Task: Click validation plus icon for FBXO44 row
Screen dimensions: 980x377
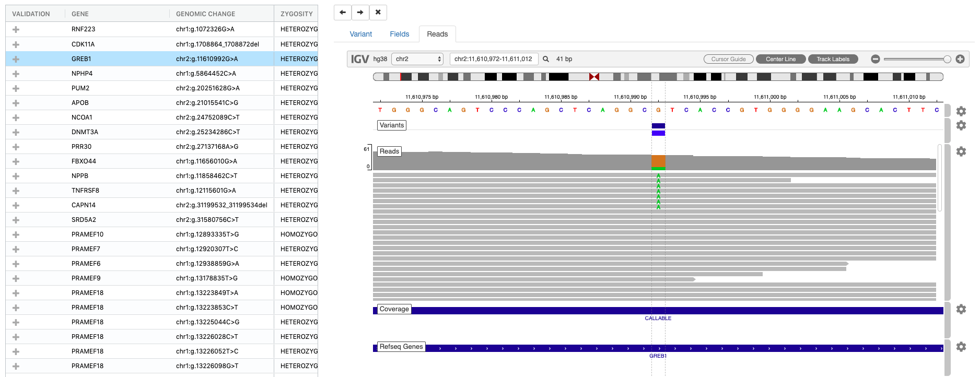Action: point(16,161)
